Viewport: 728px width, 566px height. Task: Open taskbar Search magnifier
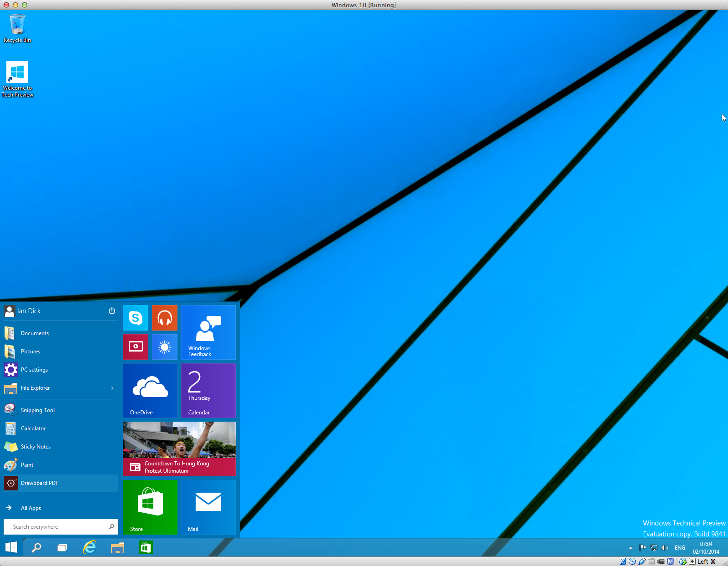(36, 547)
